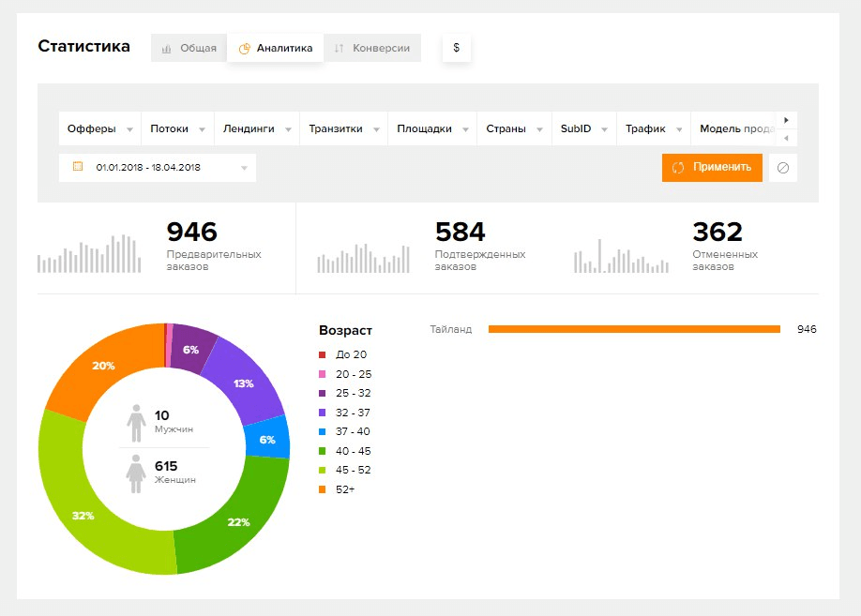
Task: Open the Транзитки filter dropdown
Action: [343, 129]
